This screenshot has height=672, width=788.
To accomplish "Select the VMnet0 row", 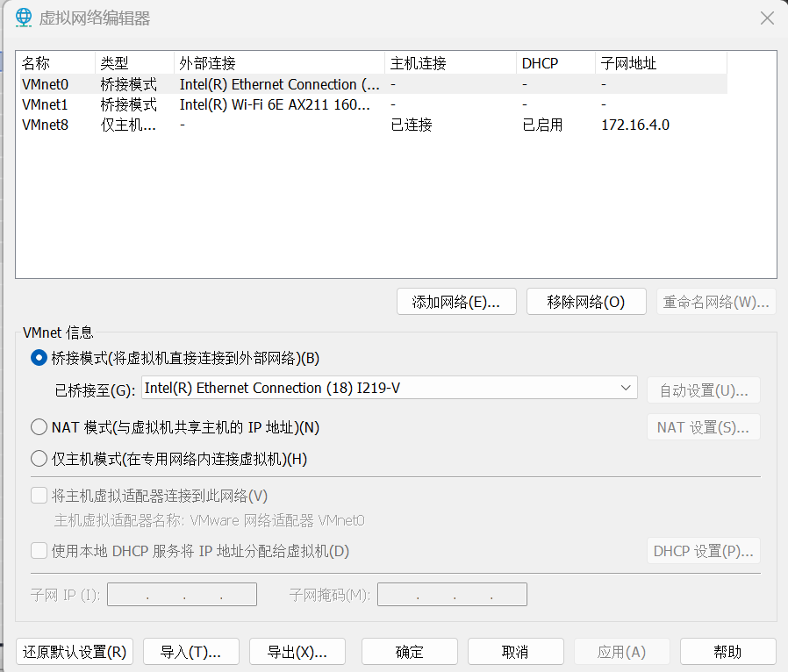I will 374,84.
